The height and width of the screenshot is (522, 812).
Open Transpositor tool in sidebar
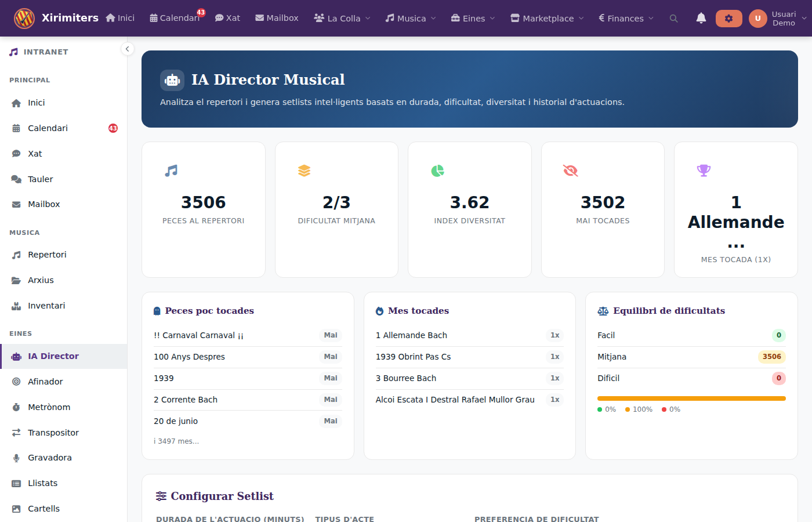tap(53, 433)
